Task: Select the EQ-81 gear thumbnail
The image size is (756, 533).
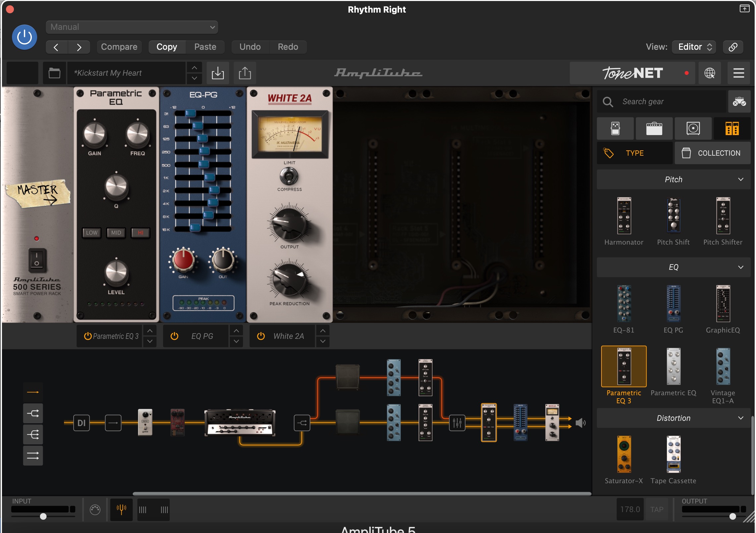Action: [624, 303]
